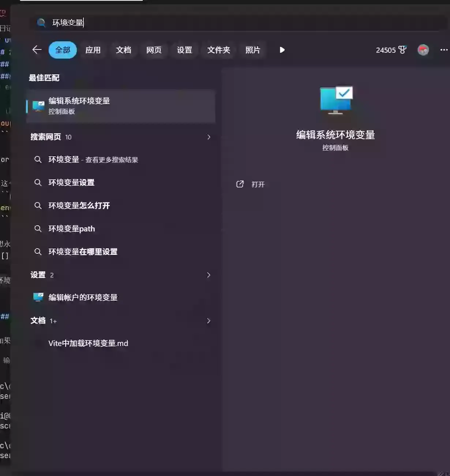Expand the 搜索网页 section chevron
Image resolution: width=450 pixels, height=476 pixels.
pyautogui.click(x=209, y=137)
